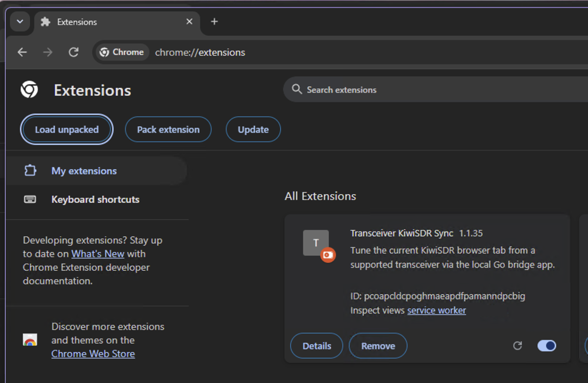Screen dimensions: 588x383
Task: Select the Extensions browser tab
Action: pyautogui.click(x=117, y=22)
